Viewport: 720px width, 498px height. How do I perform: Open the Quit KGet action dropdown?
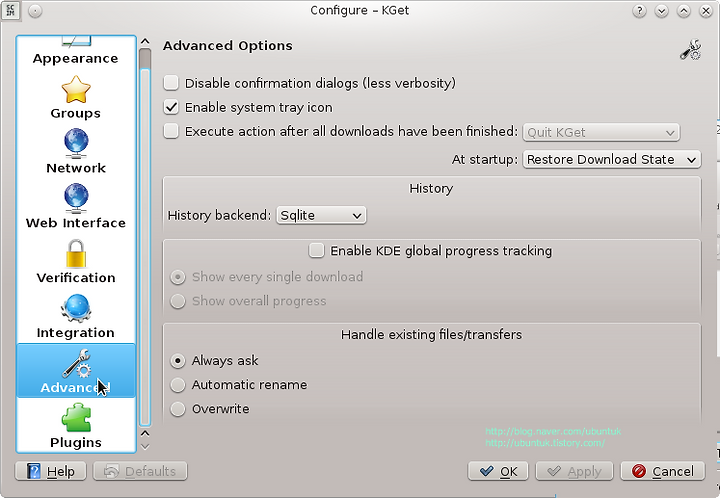point(601,133)
